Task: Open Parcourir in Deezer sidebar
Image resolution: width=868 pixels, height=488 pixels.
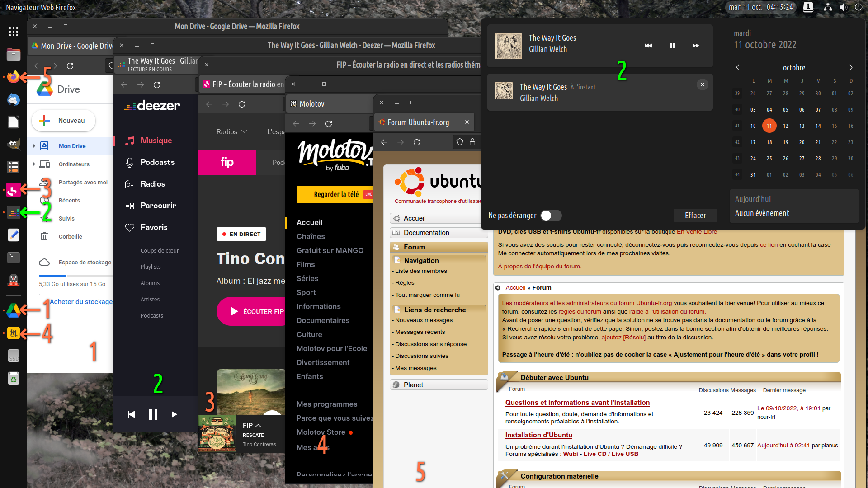Action: [x=158, y=206]
